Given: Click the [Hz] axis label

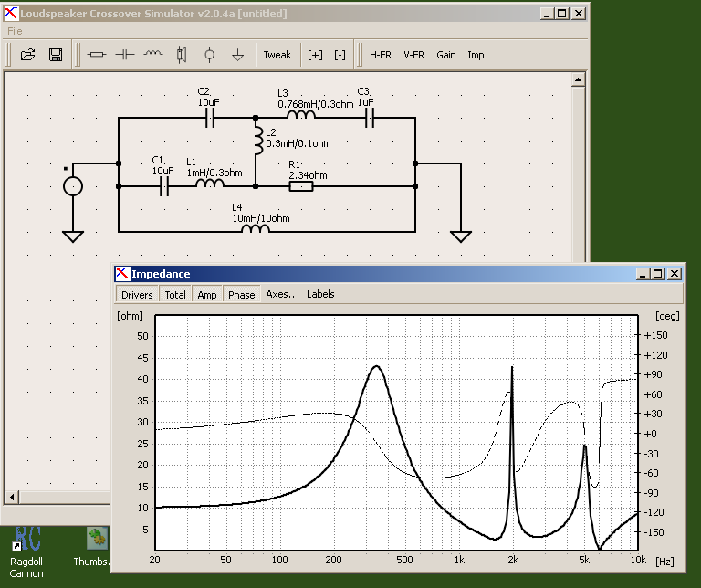Looking at the screenshot, I should 664,562.
